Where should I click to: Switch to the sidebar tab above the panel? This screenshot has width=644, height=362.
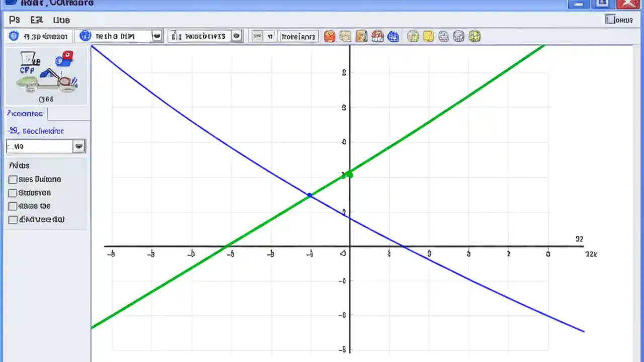tap(25, 114)
